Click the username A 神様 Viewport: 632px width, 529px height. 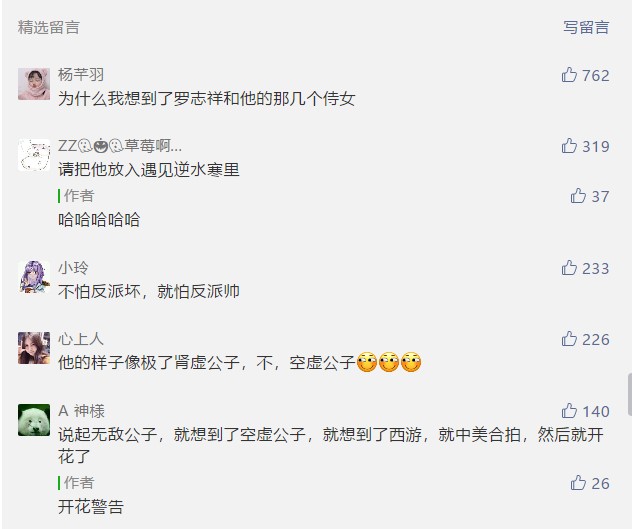[81, 411]
